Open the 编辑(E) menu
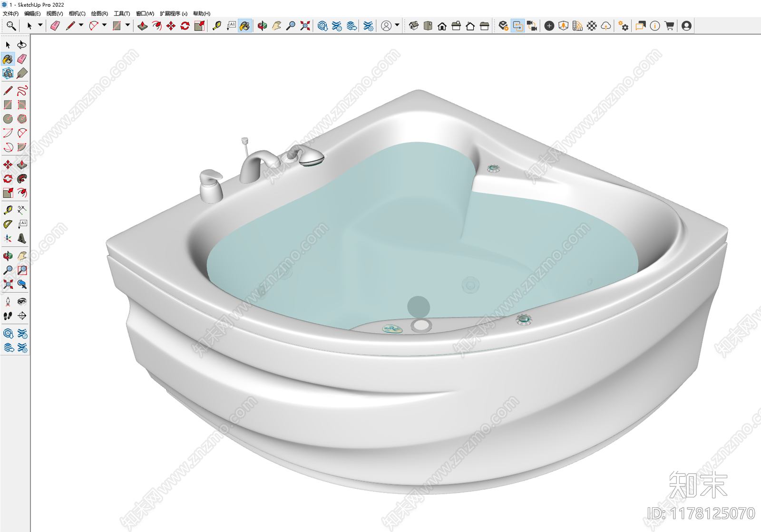The image size is (761, 532). click(32, 13)
